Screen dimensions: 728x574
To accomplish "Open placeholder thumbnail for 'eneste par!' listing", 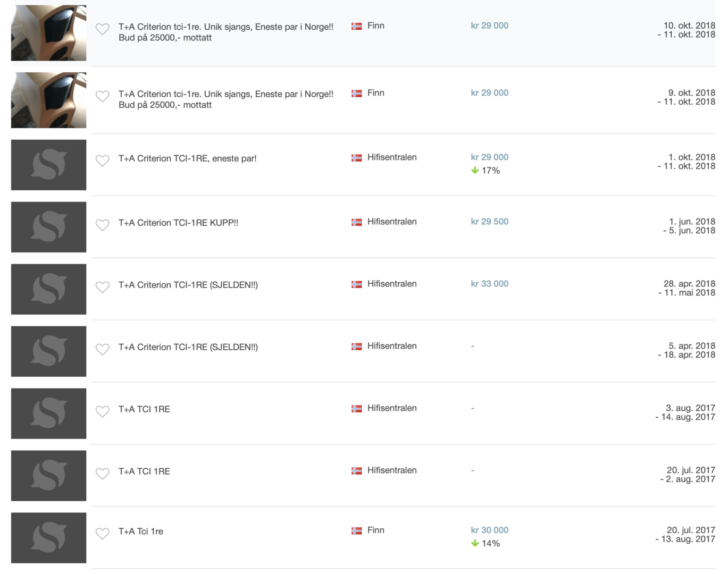I will click(x=48, y=165).
